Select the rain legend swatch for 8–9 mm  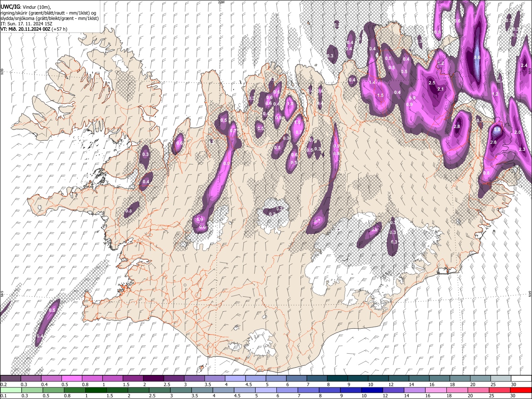click(330, 390)
